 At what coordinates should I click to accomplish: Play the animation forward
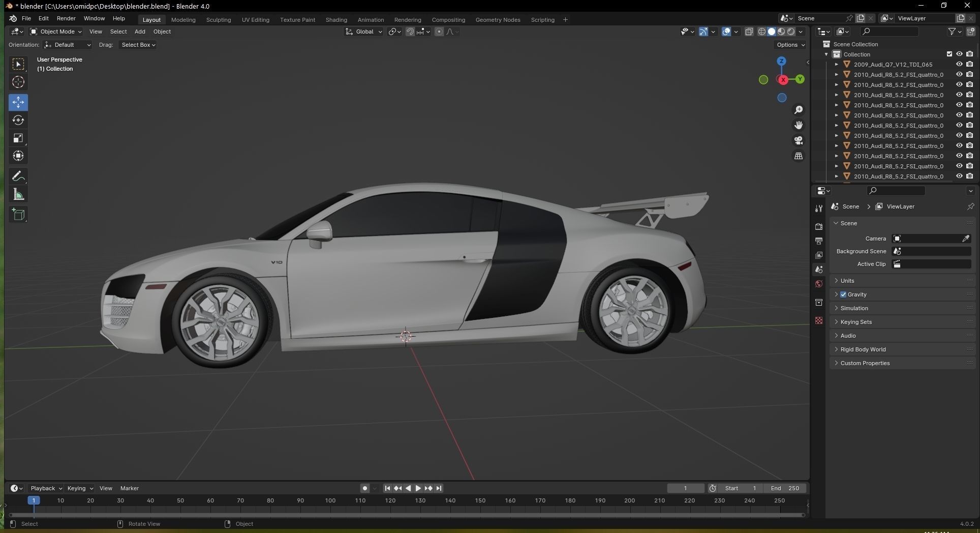(418, 488)
